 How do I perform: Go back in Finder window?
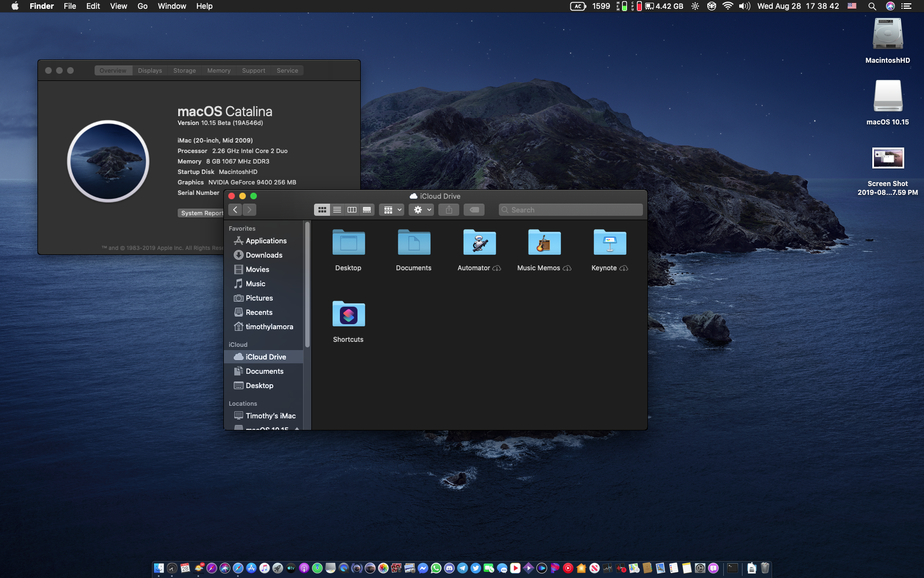235,210
